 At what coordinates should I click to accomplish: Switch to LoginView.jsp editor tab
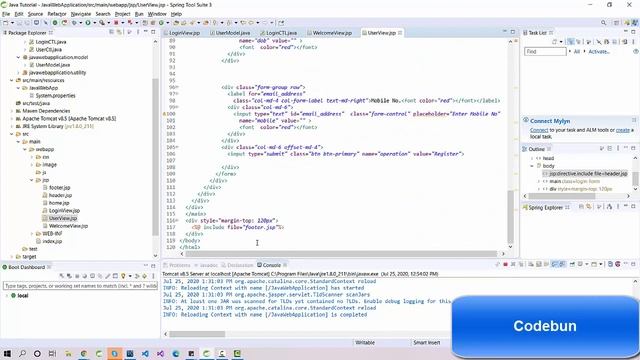(184, 33)
